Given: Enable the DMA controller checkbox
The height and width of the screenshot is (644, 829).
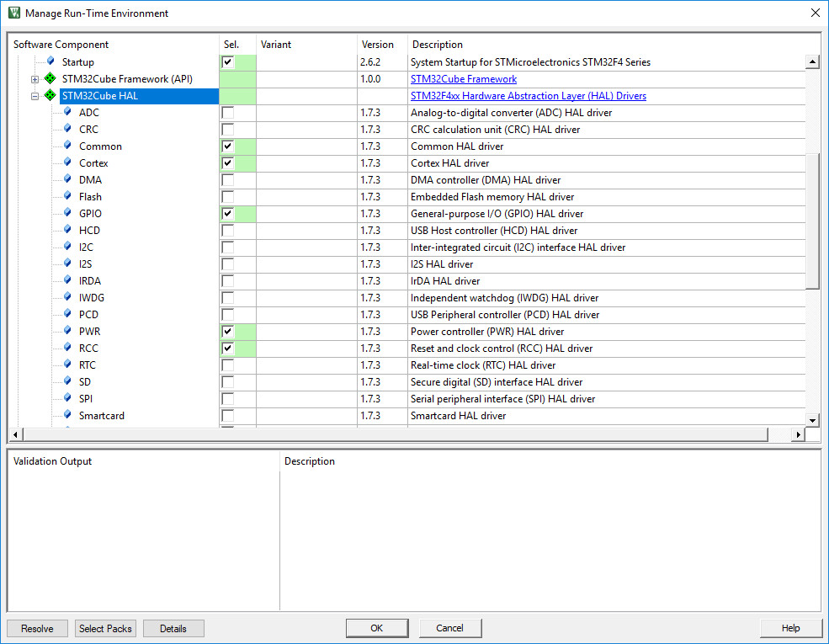Looking at the screenshot, I should point(228,180).
